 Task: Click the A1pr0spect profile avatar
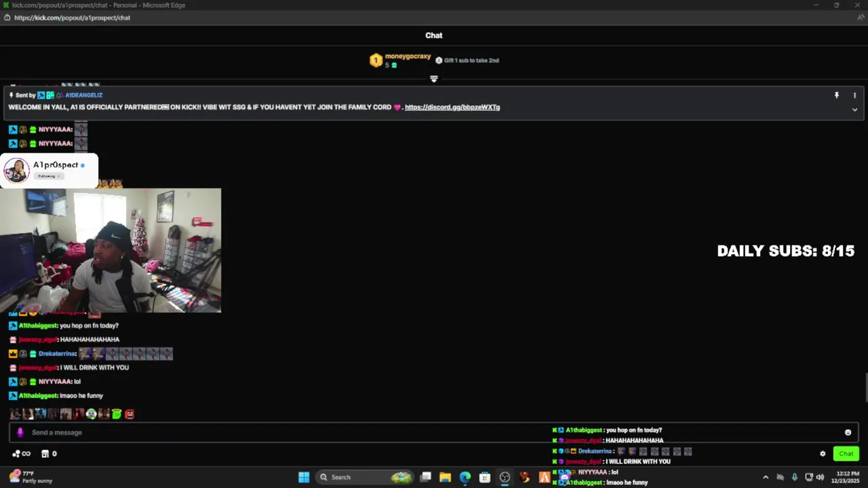[x=17, y=170]
